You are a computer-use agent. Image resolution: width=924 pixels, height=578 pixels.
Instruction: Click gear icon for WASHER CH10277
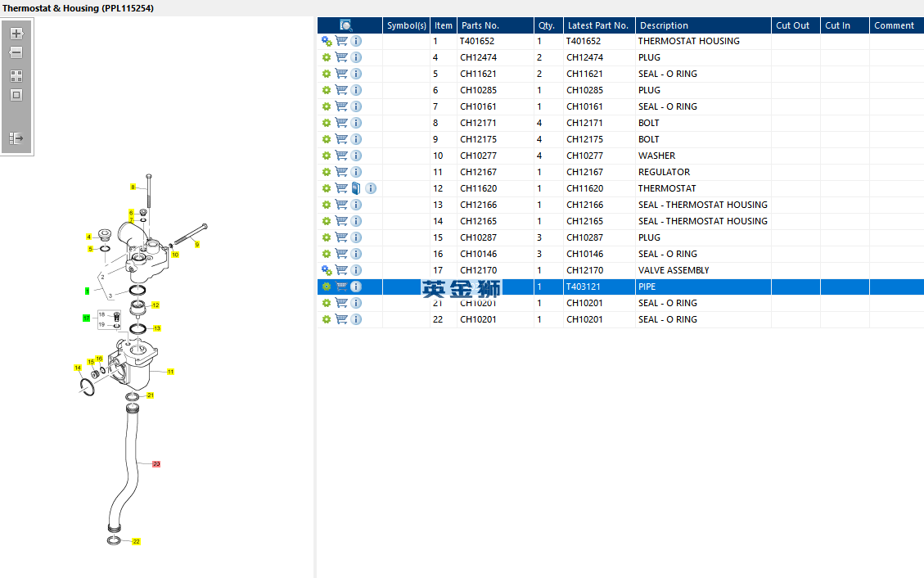click(327, 156)
